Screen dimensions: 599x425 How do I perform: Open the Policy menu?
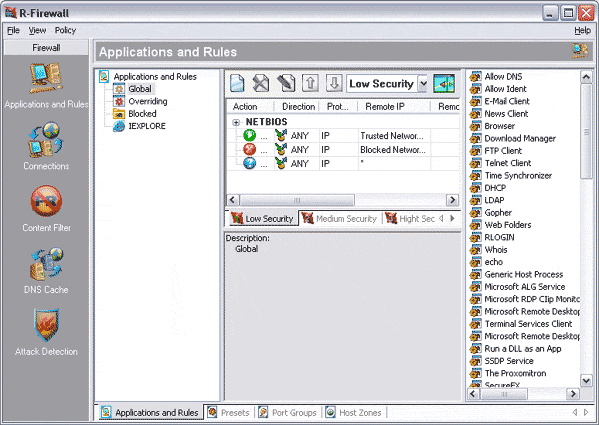65,30
